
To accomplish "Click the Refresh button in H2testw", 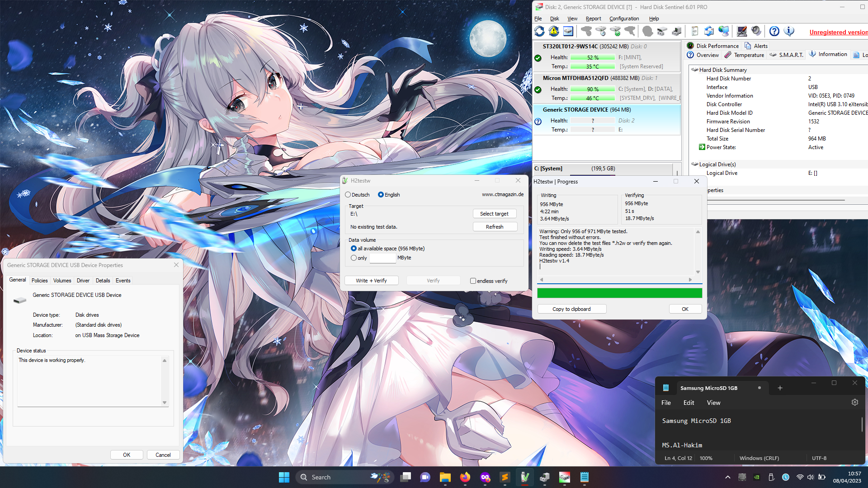I will (x=494, y=227).
